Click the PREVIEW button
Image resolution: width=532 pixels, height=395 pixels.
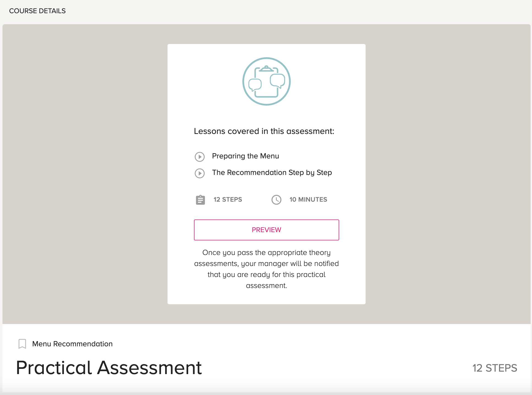[x=266, y=230]
